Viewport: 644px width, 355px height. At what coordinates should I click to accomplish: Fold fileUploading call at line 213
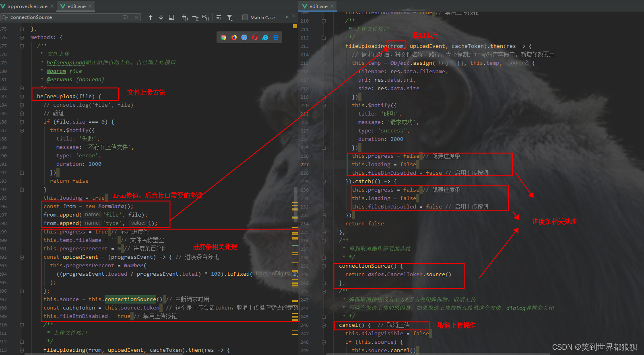(324, 46)
